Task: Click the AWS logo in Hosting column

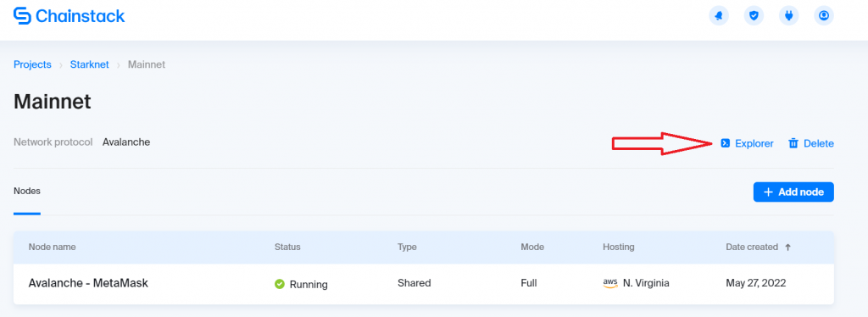Action: [610, 283]
